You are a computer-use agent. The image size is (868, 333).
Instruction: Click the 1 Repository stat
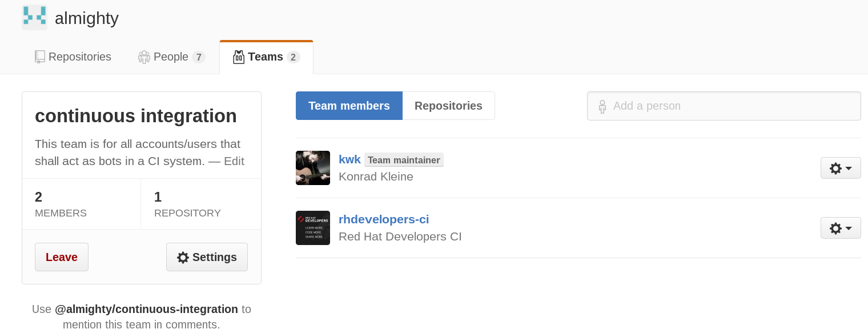pyautogui.click(x=201, y=204)
